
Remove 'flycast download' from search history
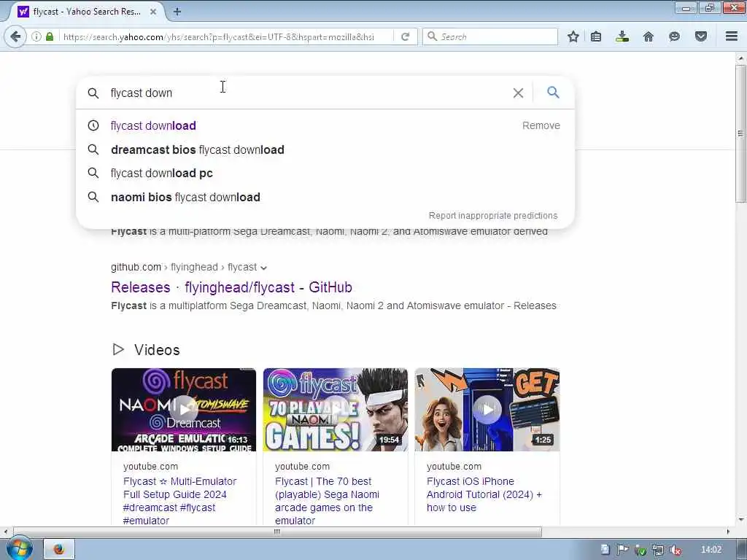541,125
